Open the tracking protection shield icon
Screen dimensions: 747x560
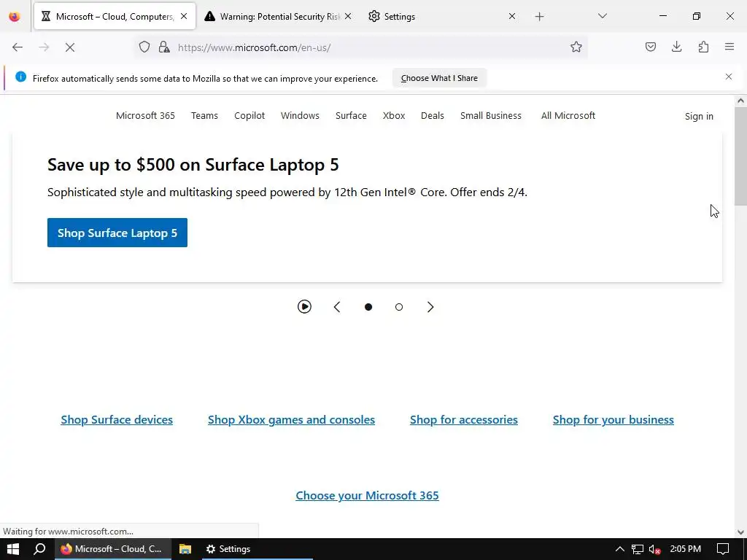tap(144, 47)
